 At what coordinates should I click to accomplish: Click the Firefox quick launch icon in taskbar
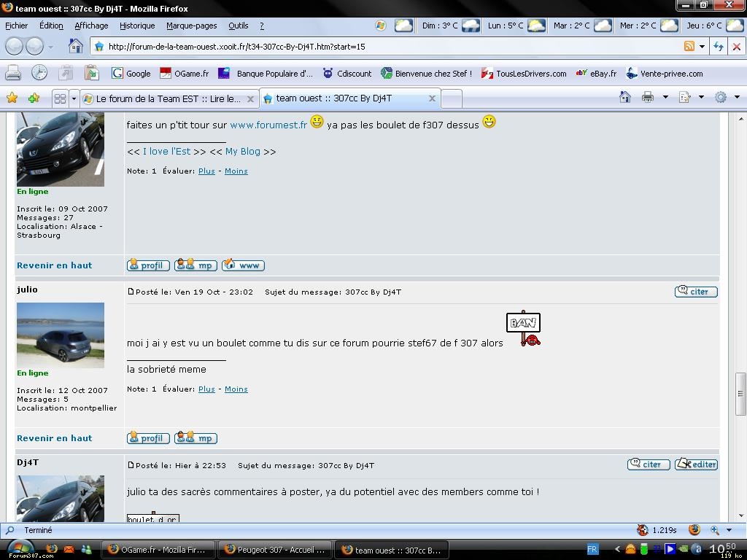coord(52,549)
